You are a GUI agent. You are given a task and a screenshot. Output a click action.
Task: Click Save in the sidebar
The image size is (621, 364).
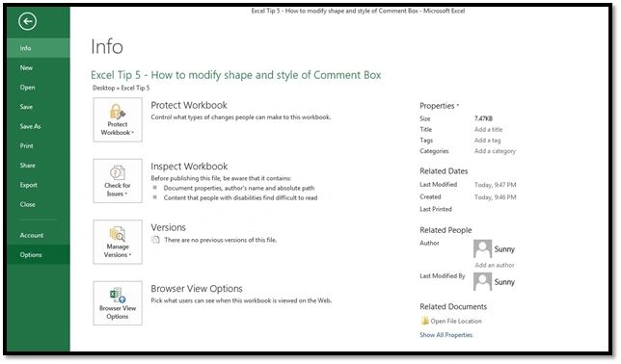(x=39, y=107)
